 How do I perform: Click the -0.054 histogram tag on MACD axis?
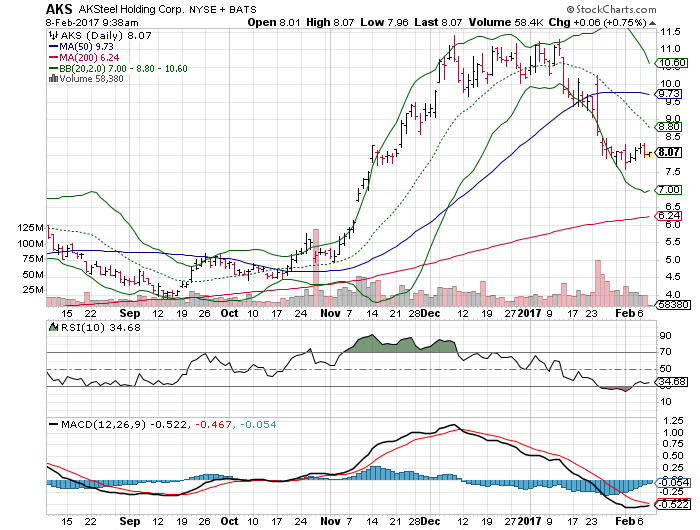(672, 482)
